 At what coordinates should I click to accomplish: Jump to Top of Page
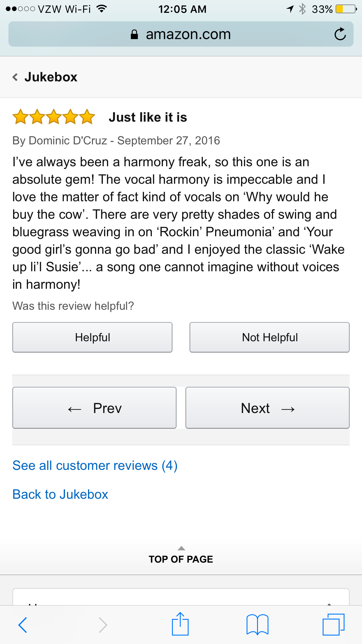tap(181, 559)
